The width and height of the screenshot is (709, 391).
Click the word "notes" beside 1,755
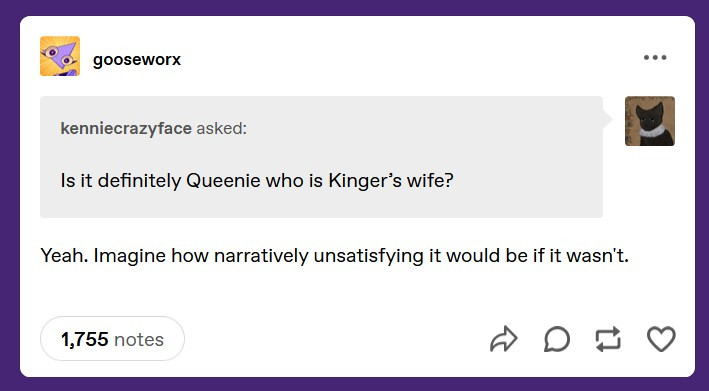tap(139, 339)
